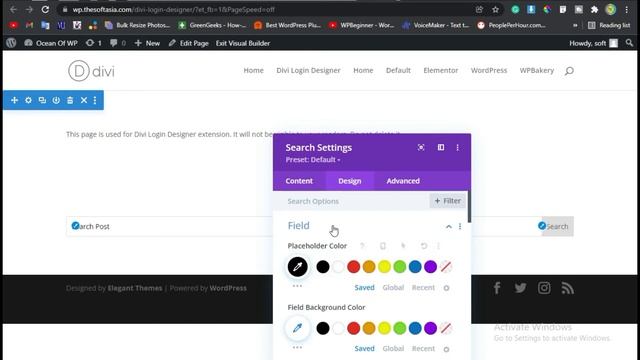Bookmark page with star icon
The width and height of the screenshot is (640, 360).
pyautogui.click(x=495, y=9)
